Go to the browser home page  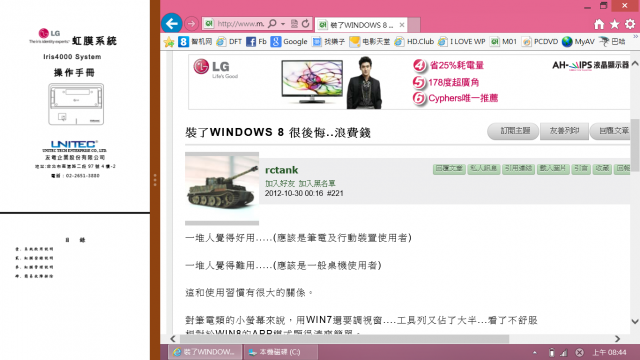(x=599, y=24)
